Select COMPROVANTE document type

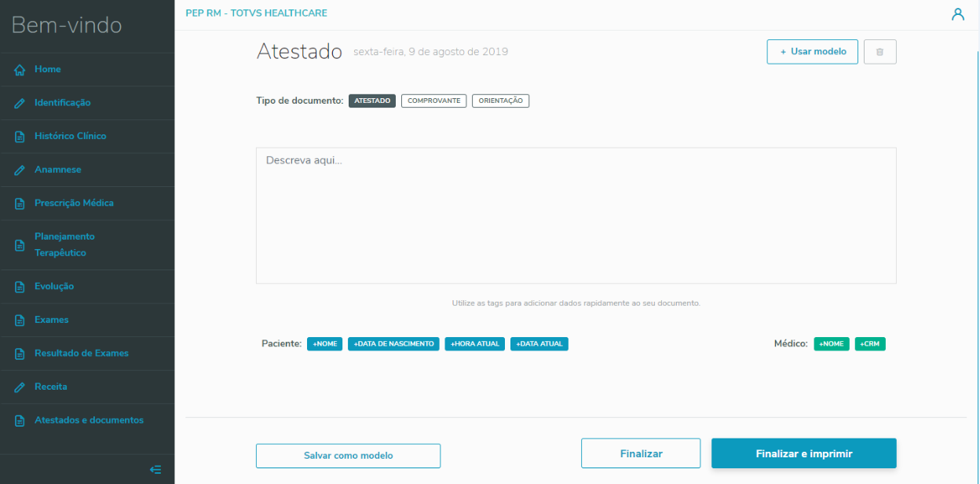tap(433, 101)
